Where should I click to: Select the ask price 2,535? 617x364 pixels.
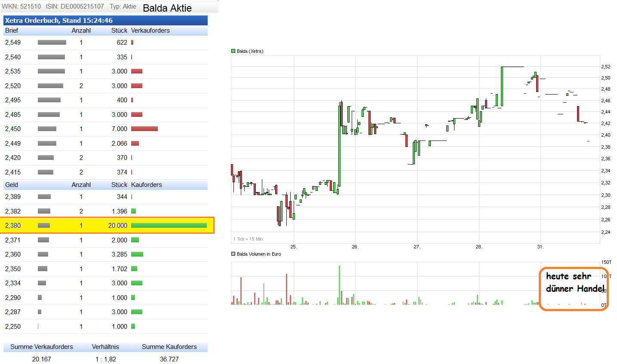click(13, 71)
